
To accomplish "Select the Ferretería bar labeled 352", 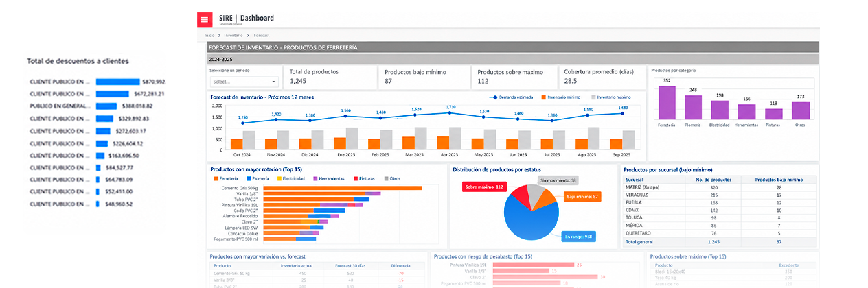I will [667, 102].
